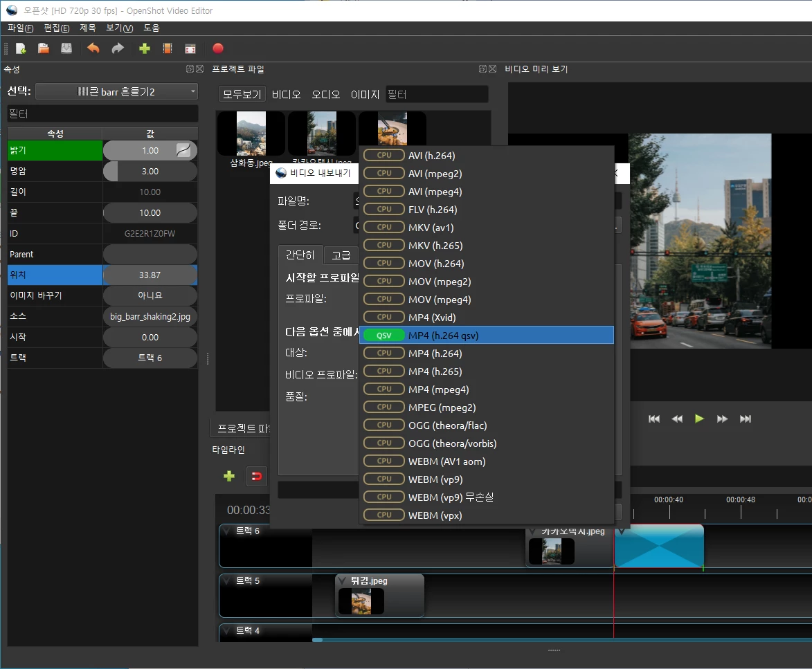Save the current project
812x669 pixels.
pos(65,48)
